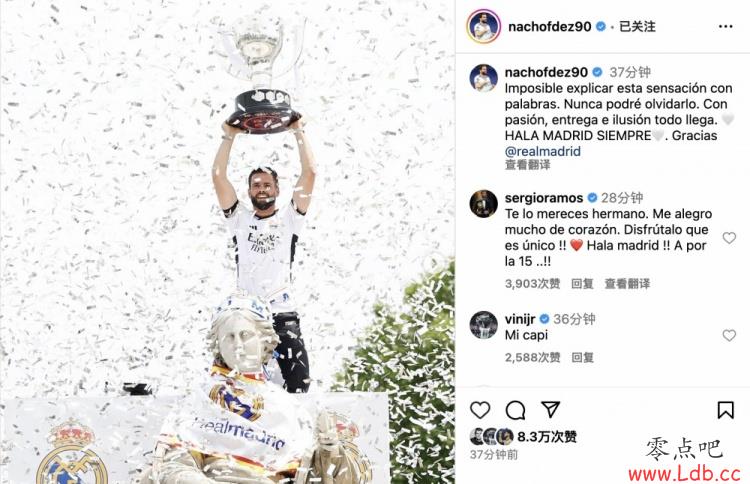Open the 8.3万 likes list
Screen dimensions: 750x484
[x=547, y=436]
